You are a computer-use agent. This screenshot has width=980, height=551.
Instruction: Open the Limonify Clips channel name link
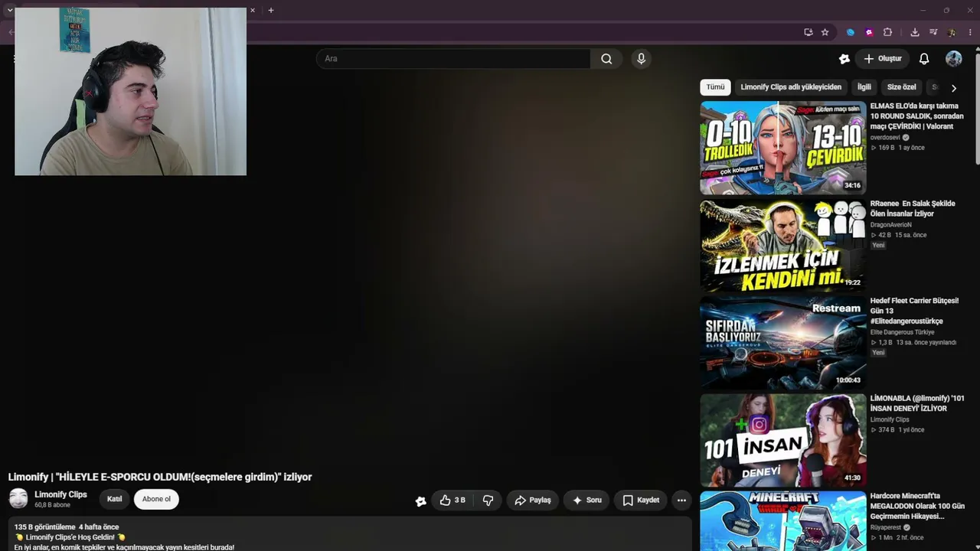[x=60, y=494]
